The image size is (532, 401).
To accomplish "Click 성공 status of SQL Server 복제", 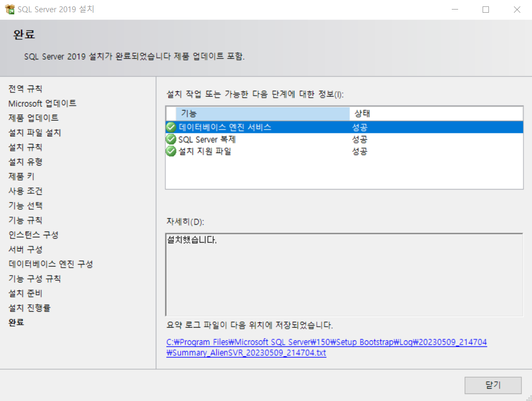I will tap(360, 139).
